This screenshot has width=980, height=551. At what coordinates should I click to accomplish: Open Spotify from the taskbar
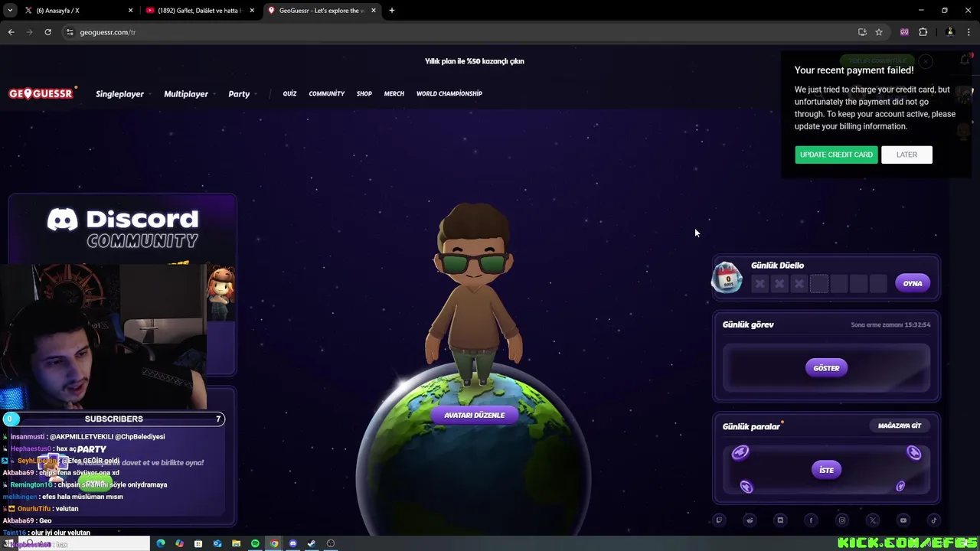click(x=255, y=543)
